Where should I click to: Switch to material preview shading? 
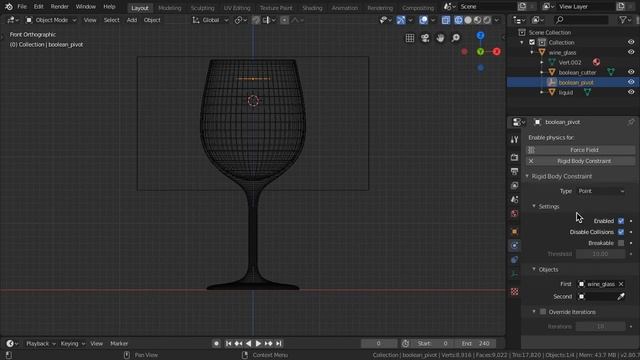click(x=478, y=20)
